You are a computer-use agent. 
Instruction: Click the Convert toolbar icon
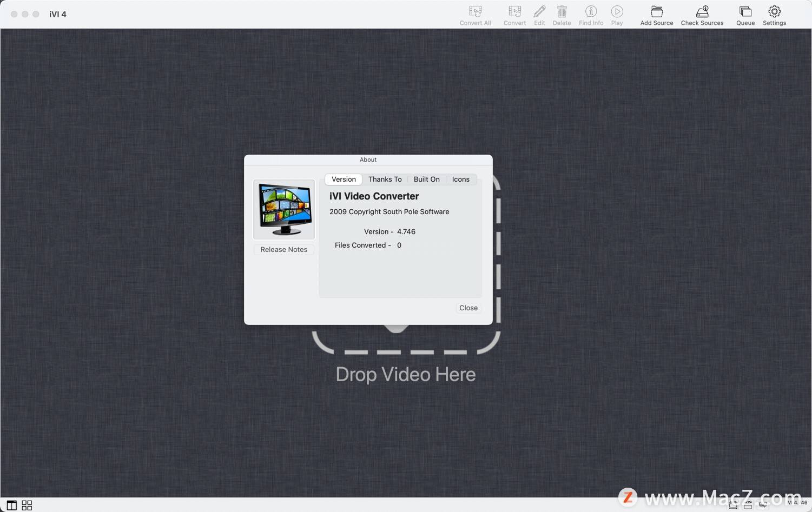514,11
